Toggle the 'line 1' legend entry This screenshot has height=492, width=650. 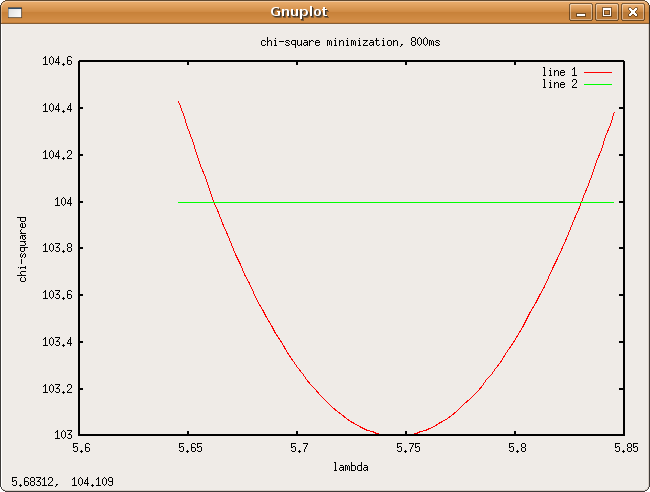pyautogui.click(x=559, y=72)
